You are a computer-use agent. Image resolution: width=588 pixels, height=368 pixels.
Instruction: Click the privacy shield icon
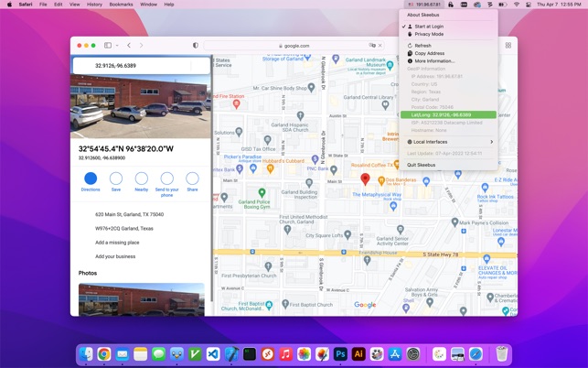tap(196, 46)
